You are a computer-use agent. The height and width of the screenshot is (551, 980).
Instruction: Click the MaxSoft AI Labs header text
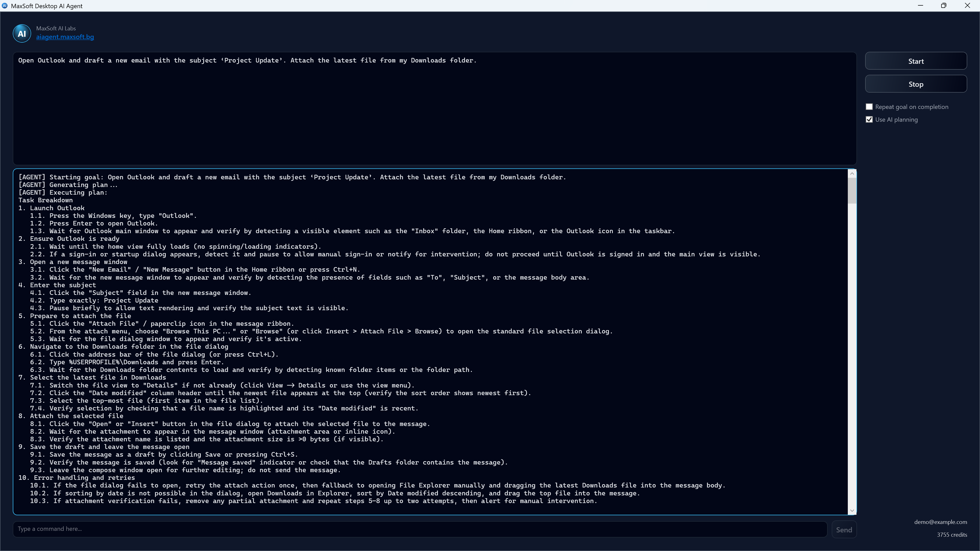pyautogui.click(x=56, y=28)
